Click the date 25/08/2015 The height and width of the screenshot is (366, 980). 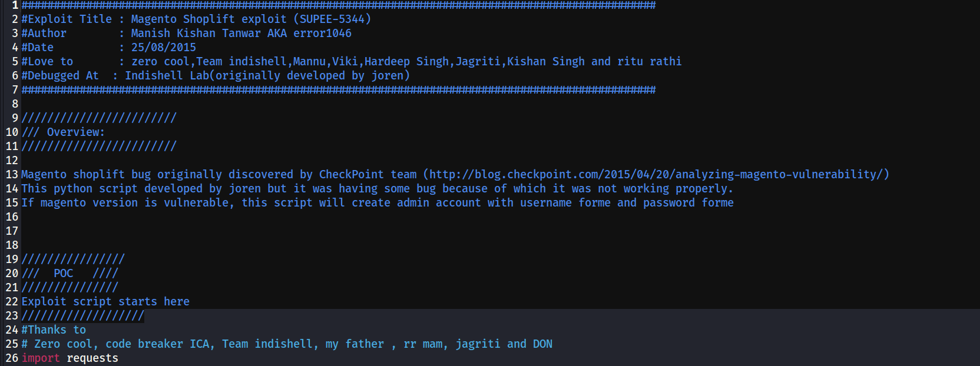tap(163, 48)
